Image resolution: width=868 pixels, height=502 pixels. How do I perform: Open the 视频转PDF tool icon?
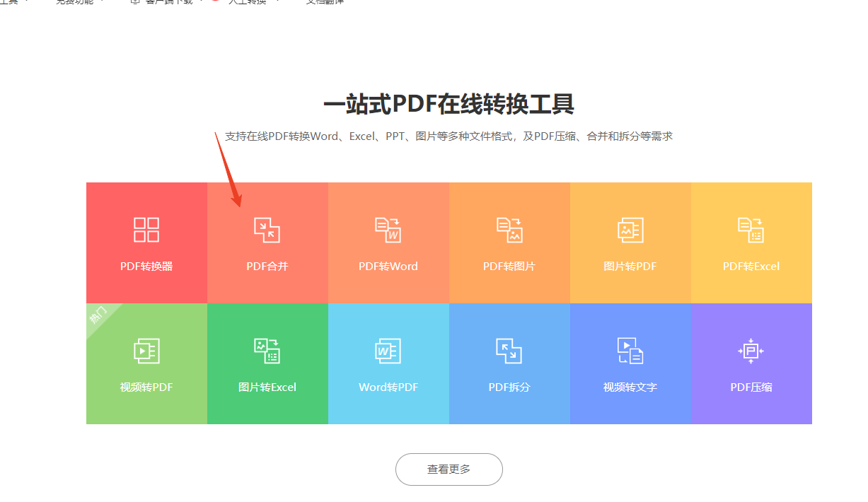pos(146,351)
